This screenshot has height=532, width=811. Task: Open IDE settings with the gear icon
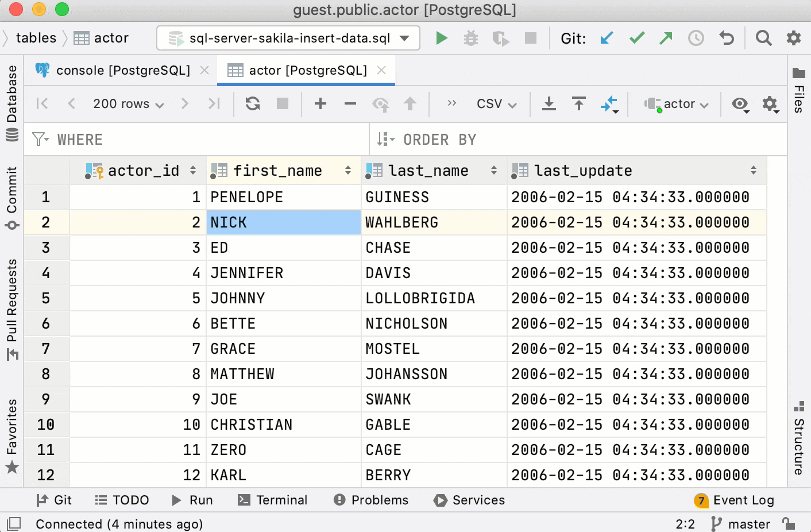(x=793, y=38)
